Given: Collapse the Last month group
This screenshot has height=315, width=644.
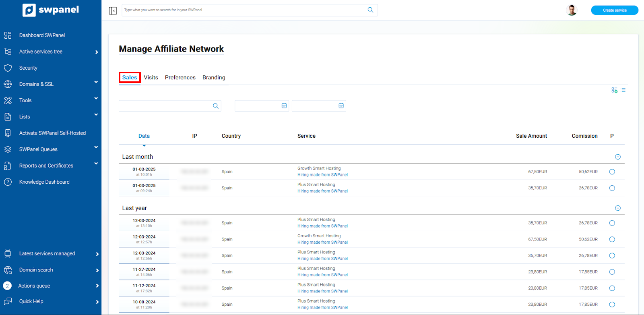Looking at the screenshot, I should click(618, 157).
